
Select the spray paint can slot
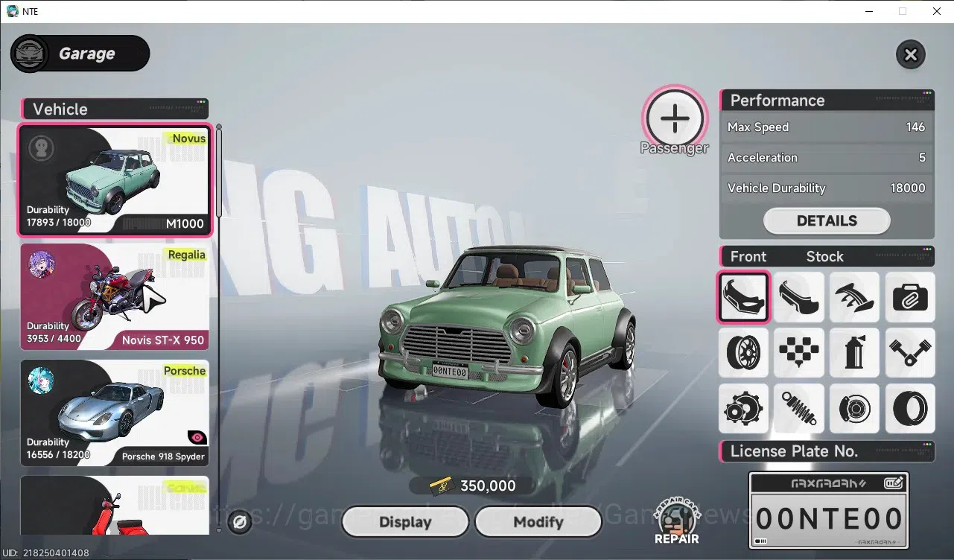[854, 352]
